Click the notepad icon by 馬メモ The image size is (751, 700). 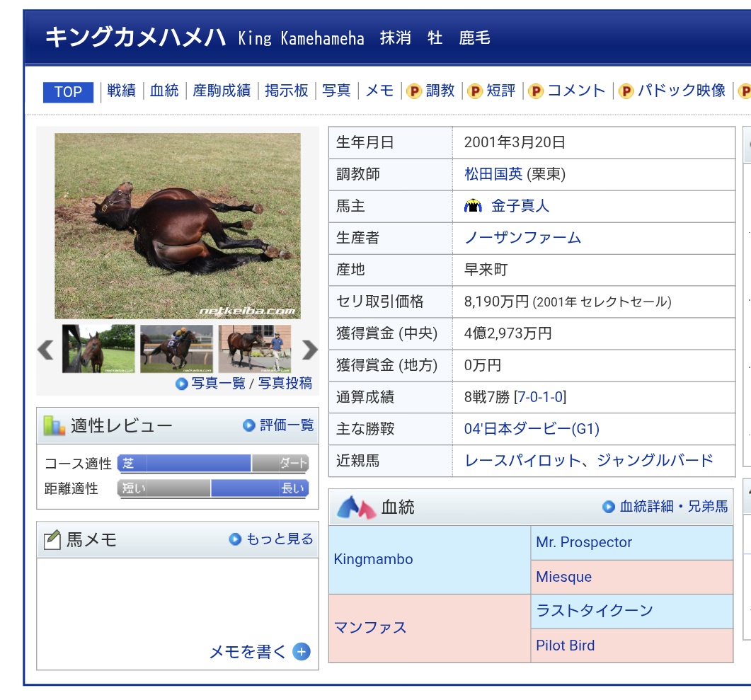click(x=52, y=540)
